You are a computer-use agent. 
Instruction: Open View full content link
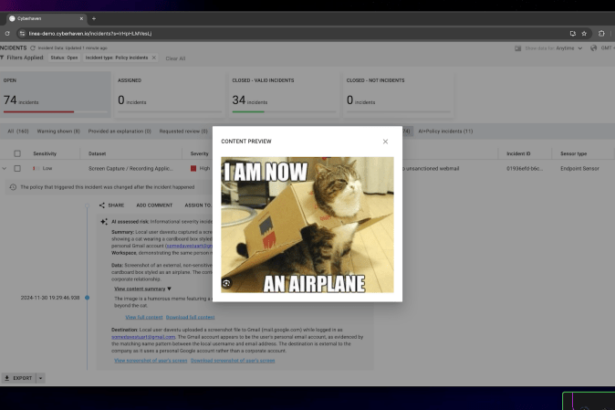click(144, 317)
